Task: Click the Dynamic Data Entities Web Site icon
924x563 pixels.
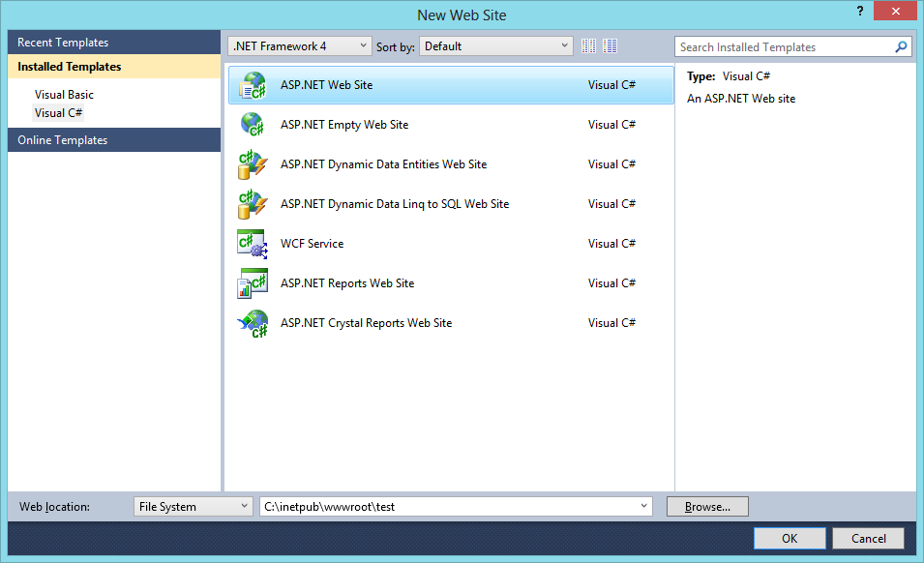Action: pos(253,164)
